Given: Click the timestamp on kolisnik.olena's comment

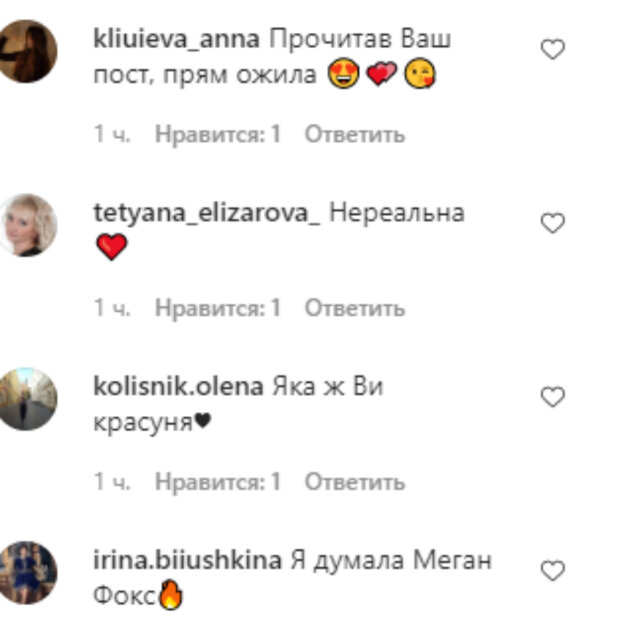Looking at the screenshot, I should coord(112,482).
